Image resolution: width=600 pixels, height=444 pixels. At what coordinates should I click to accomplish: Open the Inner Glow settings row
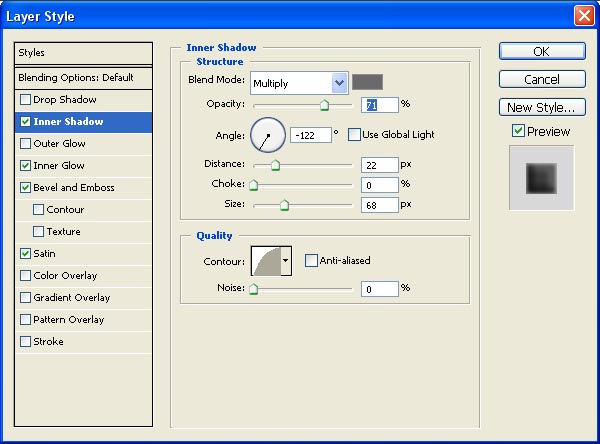(83, 166)
